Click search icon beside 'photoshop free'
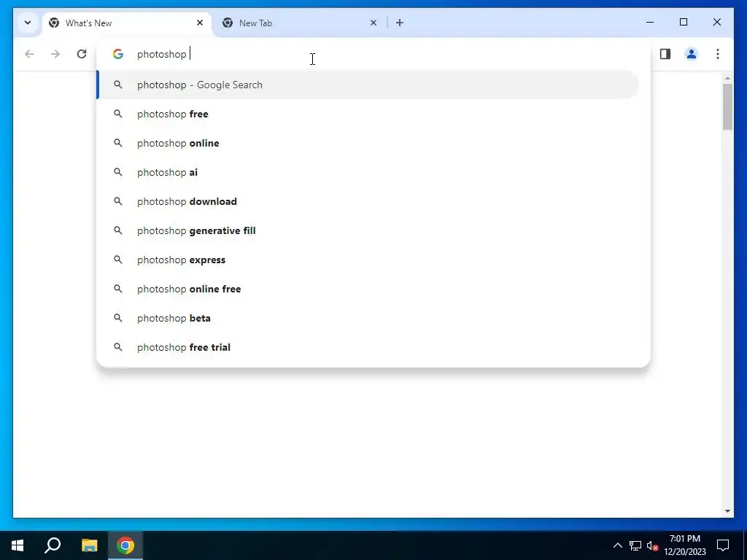This screenshot has height=560, width=747. pyautogui.click(x=117, y=114)
